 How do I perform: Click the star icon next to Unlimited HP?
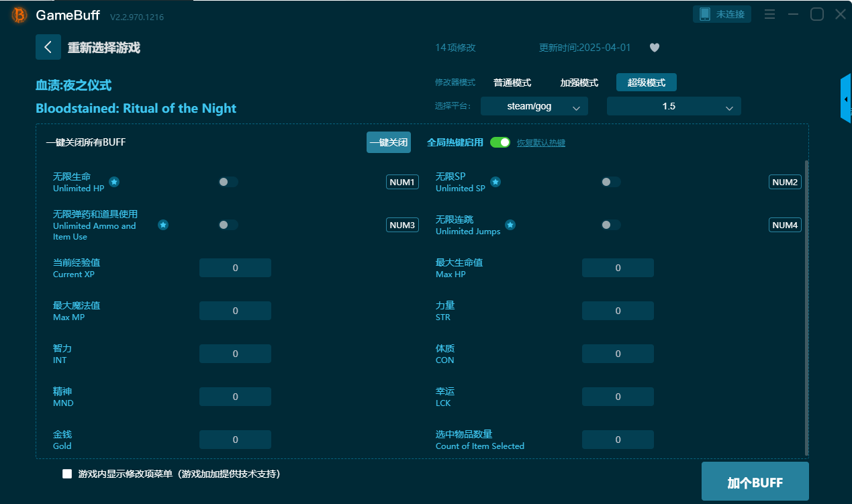coord(114,182)
